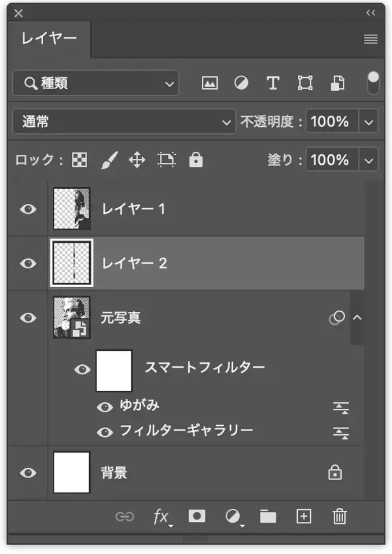Lock image pixels brush icon

tap(109, 160)
